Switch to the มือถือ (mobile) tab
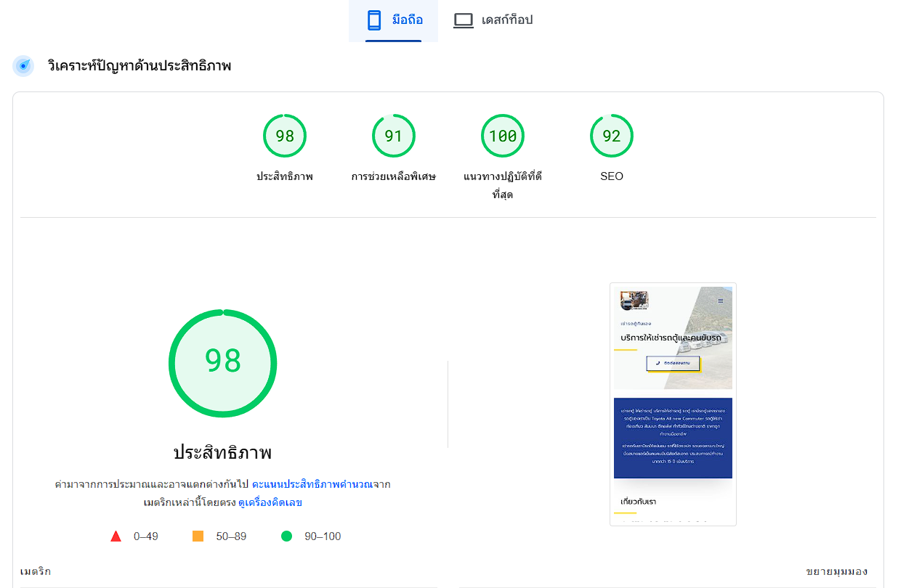 pos(393,20)
